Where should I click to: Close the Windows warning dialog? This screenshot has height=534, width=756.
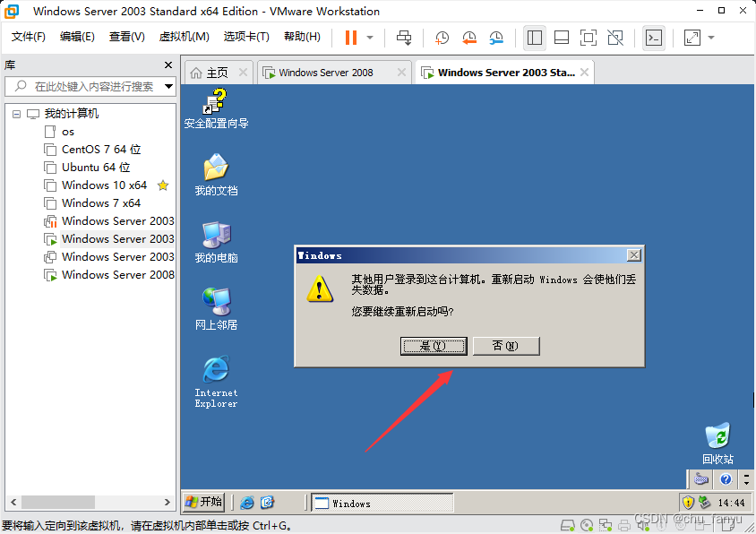633,255
